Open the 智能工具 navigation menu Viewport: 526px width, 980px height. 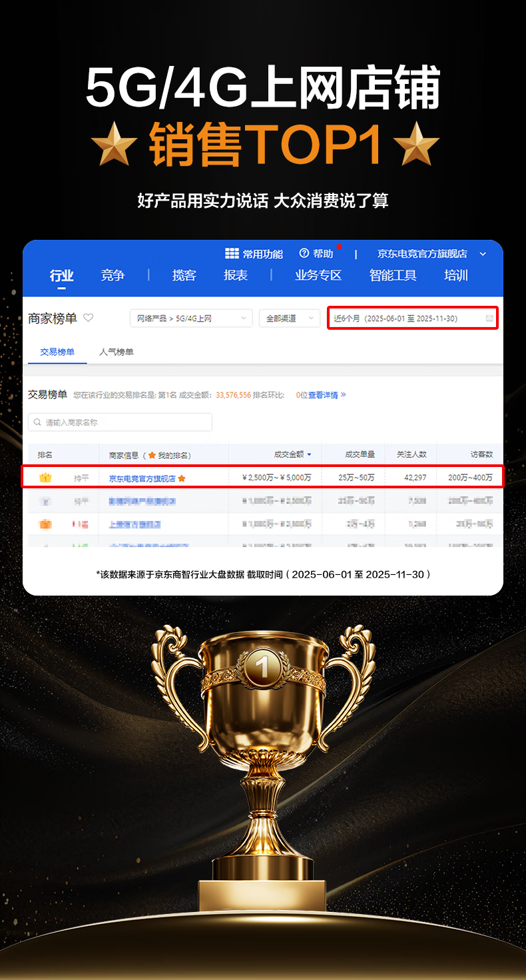(x=393, y=275)
